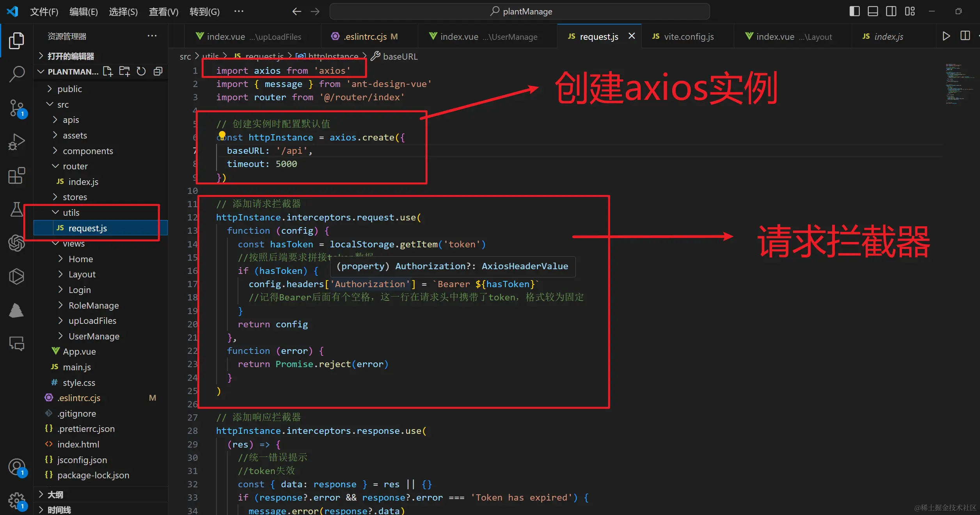Viewport: 980px width, 515px height.
Task: Open the Manage gear icon
Action: pyautogui.click(x=16, y=500)
